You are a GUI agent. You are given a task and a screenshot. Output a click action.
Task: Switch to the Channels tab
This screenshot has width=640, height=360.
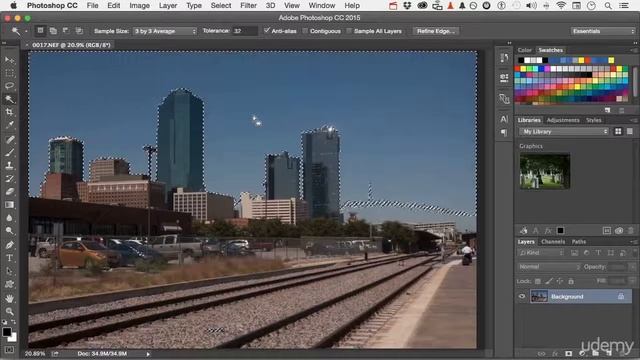[553, 242]
